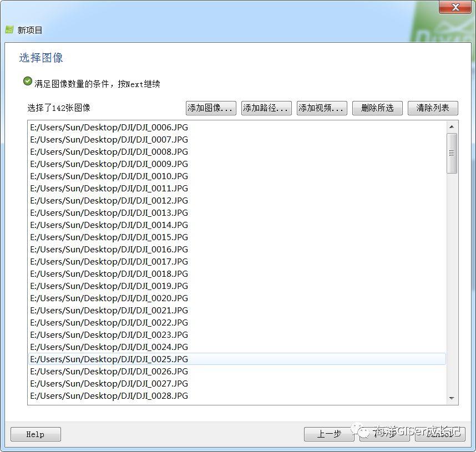The image size is (476, 452).
Task: Select the DJI_0015.JPG file row
Action: click(109, 237)
